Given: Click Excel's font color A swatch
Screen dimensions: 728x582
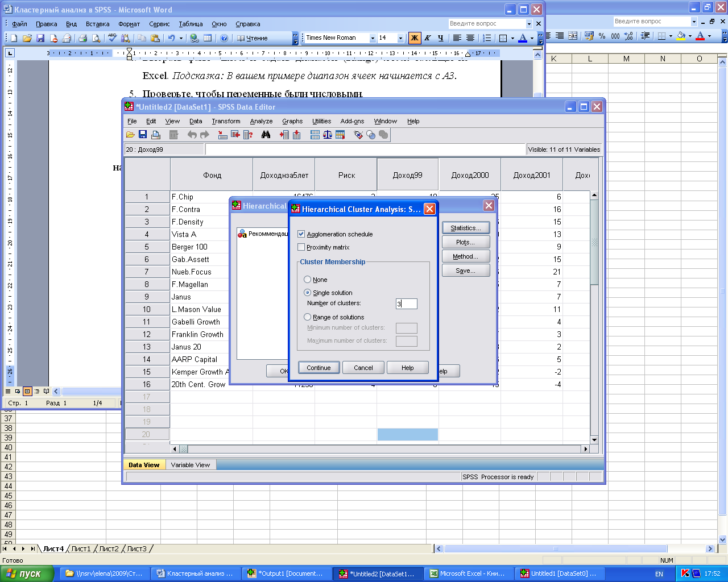Looking at the screenshot, I should click(700, 36).
